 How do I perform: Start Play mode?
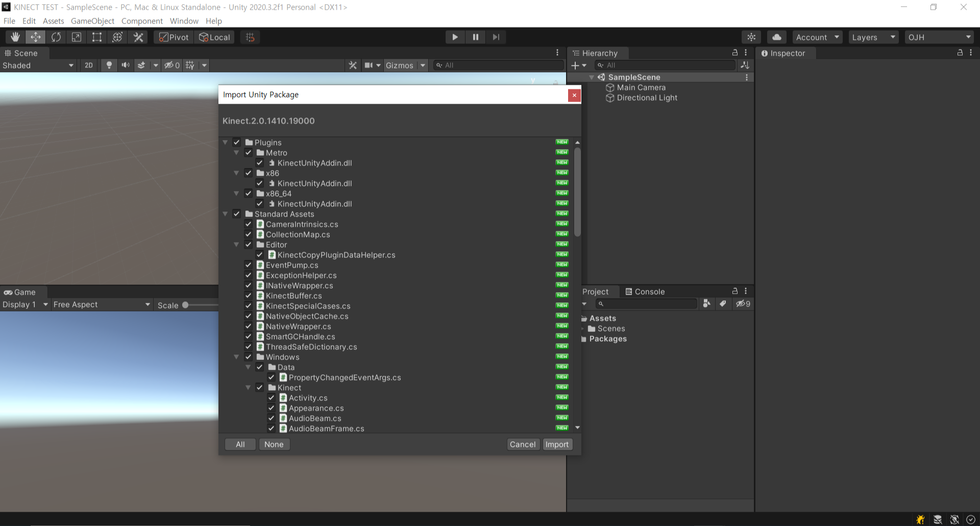[x=455, y=37]
